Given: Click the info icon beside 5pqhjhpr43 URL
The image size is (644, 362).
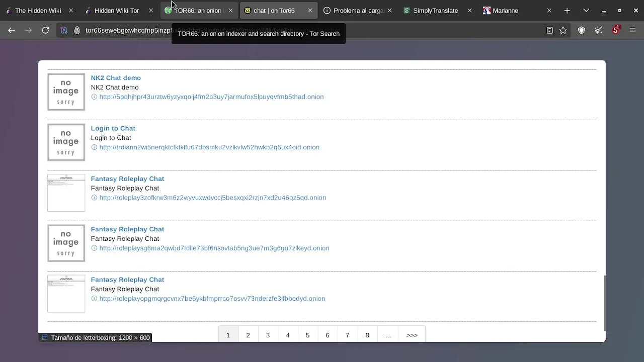Looking at the screenshot, I should pyautogui.click(x=94, y=97).
